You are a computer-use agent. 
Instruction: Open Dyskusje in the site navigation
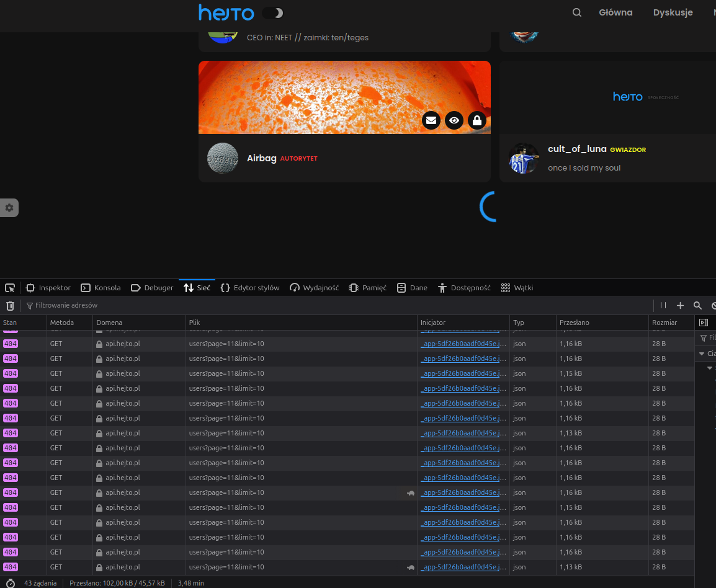(673, 12)
